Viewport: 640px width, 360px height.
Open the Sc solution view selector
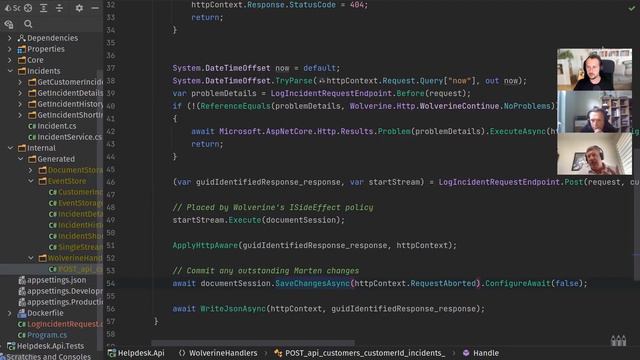pos(12,8)
